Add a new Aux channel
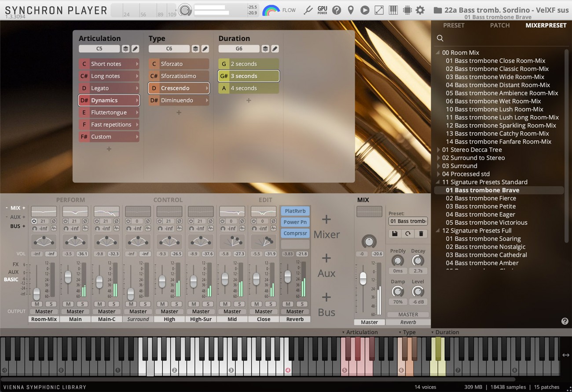 (x=326, y=265)
